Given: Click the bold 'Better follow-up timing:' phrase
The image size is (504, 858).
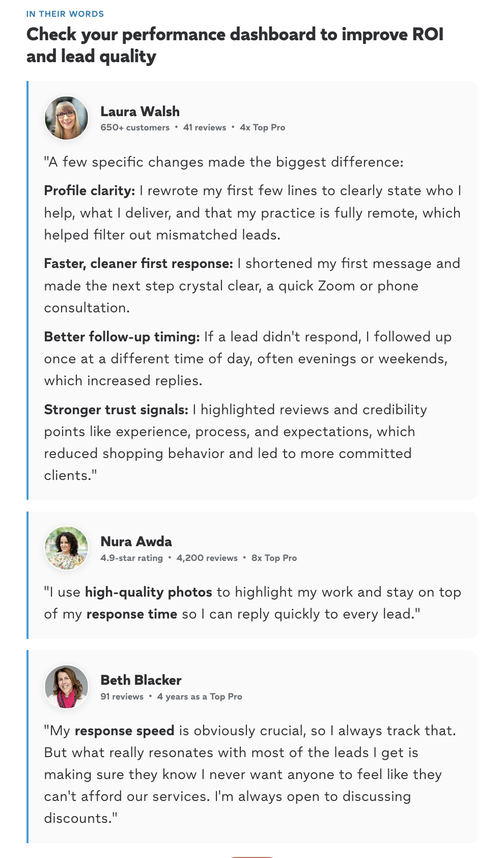Looking at the screenshot, I should pyautogui.click(x=122, y=337).
